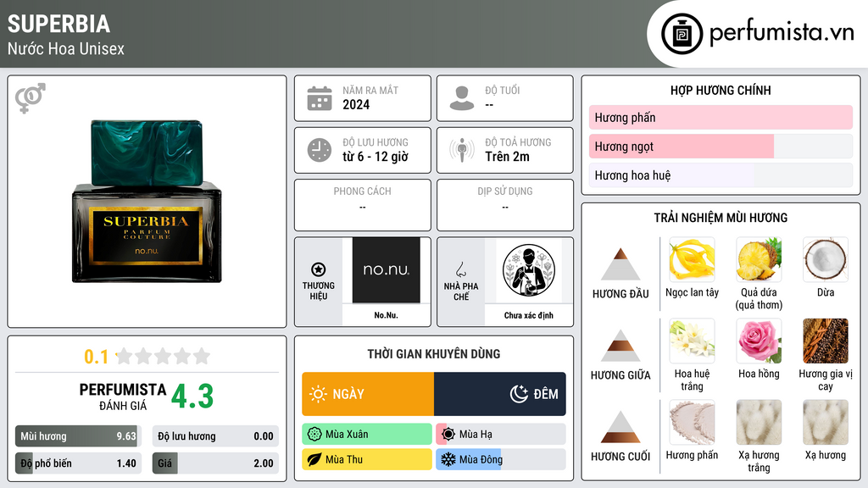Open the No.Nu. brand link

pyautogui.click(x=386, y=315)
